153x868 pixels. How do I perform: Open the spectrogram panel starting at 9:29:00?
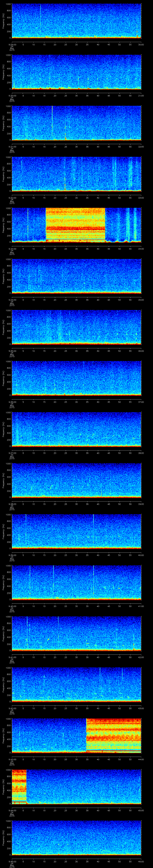(x=76, y=21)
